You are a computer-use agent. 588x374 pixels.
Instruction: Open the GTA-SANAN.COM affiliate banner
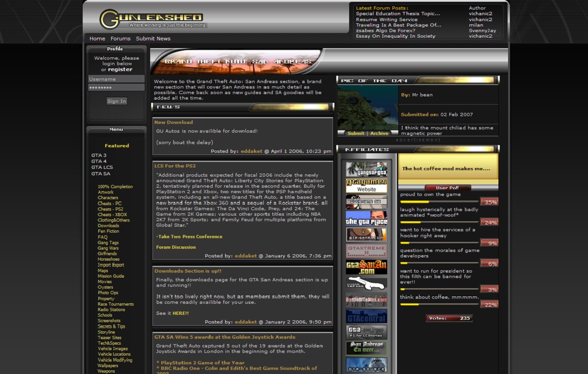click(366, 234)
